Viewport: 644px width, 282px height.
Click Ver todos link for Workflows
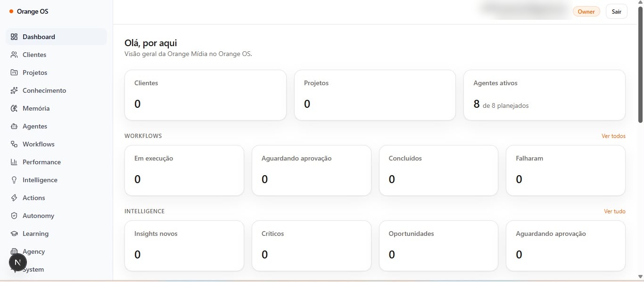pos(613,136)
